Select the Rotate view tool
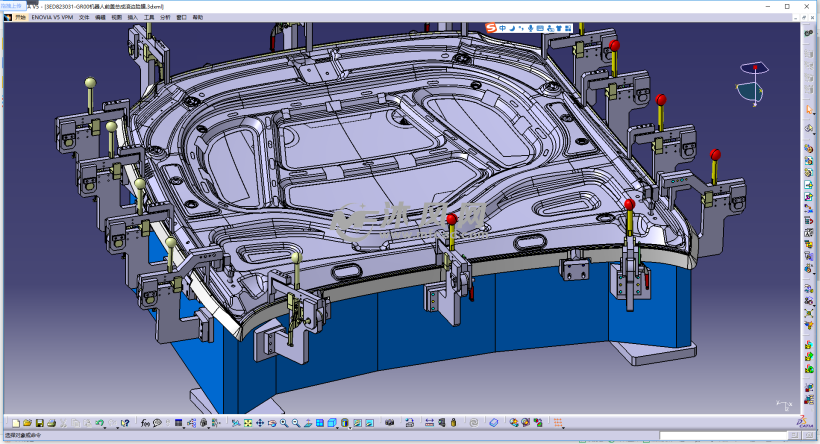The height and width of the screenshot is (444, 820). pos(272,423)
